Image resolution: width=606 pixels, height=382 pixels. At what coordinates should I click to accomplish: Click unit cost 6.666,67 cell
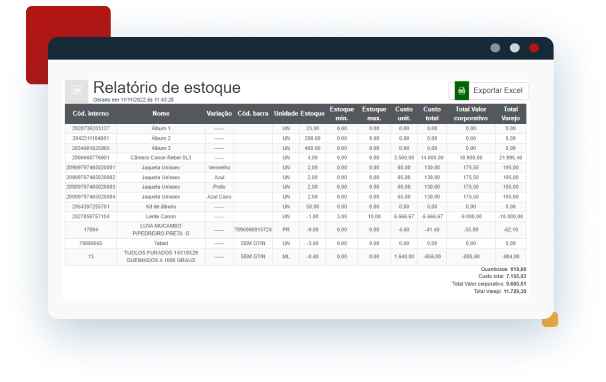(x=404, y=217)
